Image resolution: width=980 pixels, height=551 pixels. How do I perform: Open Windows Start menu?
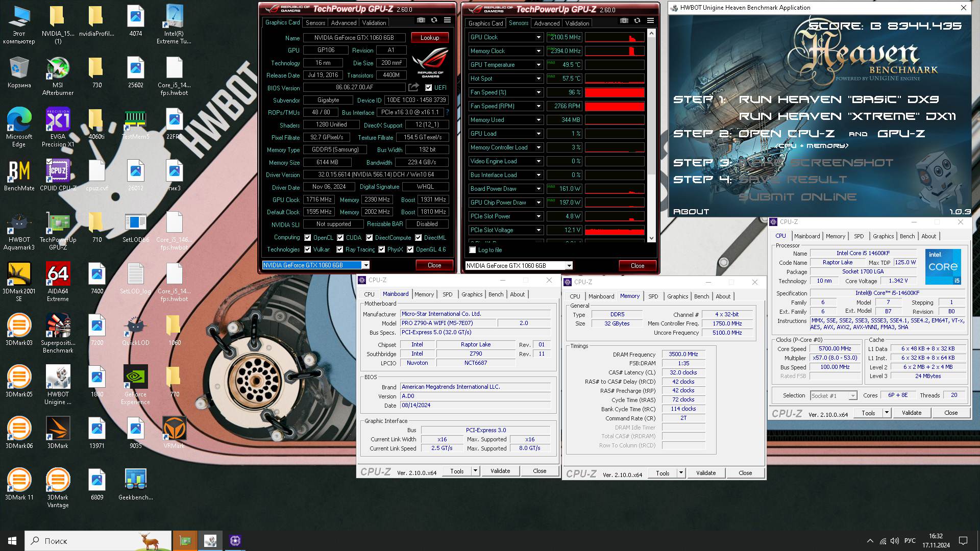tap(12, 541)
